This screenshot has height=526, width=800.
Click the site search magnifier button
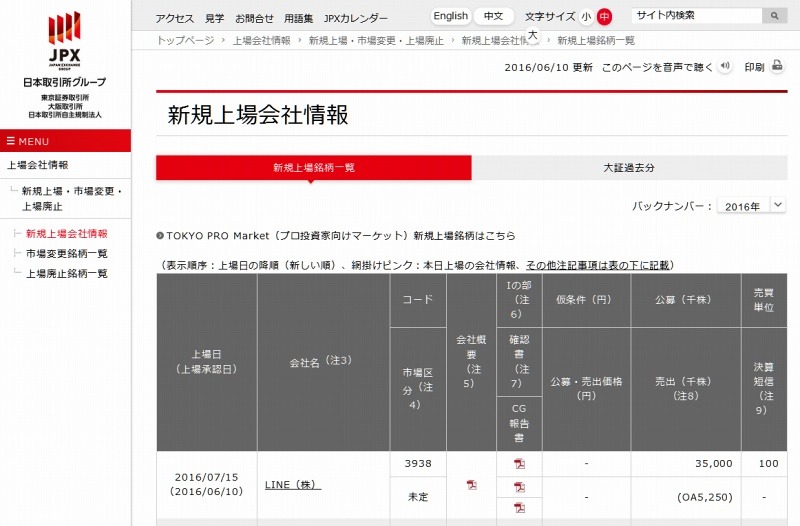(774, 16)
